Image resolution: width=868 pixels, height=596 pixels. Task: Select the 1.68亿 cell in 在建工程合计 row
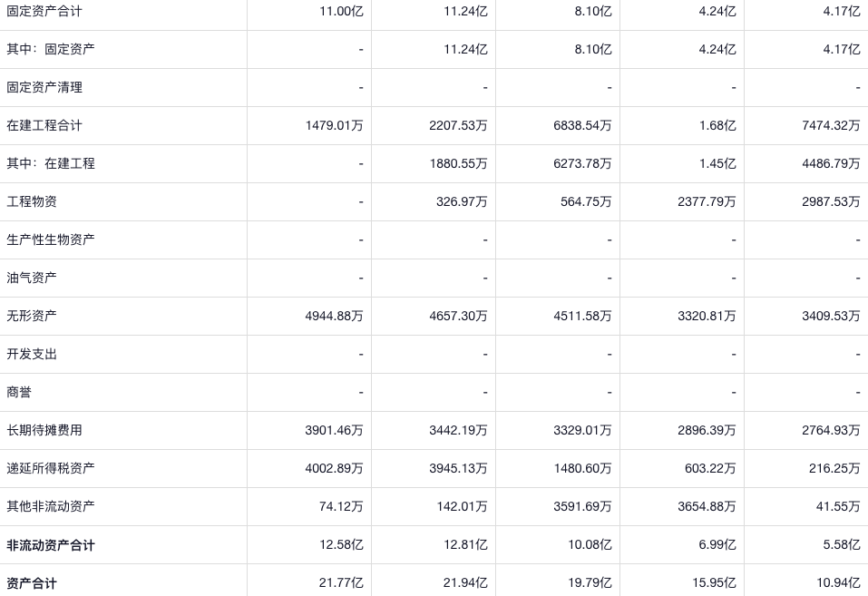point(717,125)
